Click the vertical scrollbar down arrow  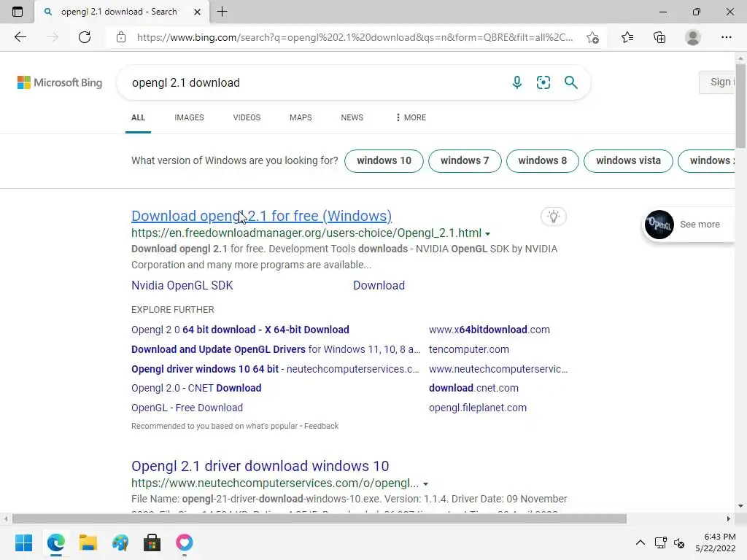(740, 506)
